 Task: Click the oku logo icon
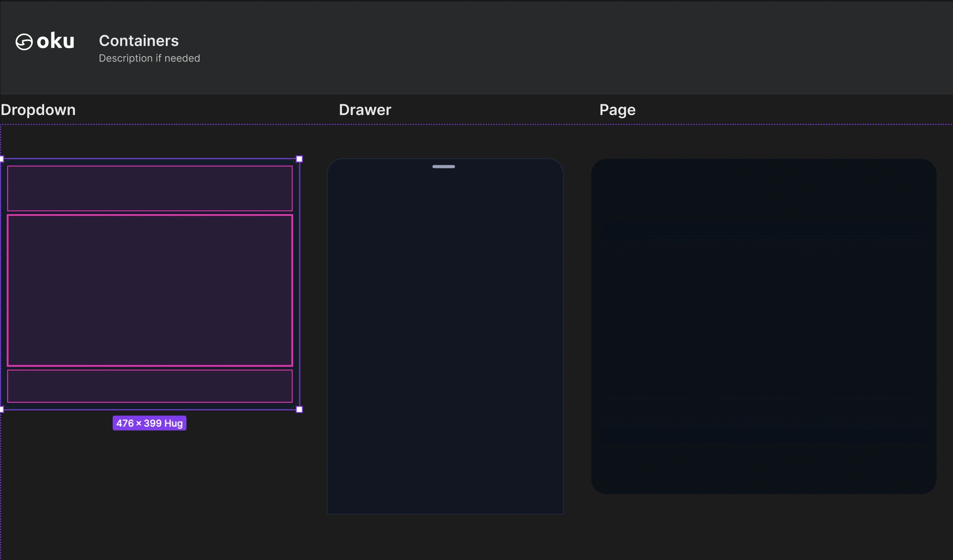pos(24,42)
